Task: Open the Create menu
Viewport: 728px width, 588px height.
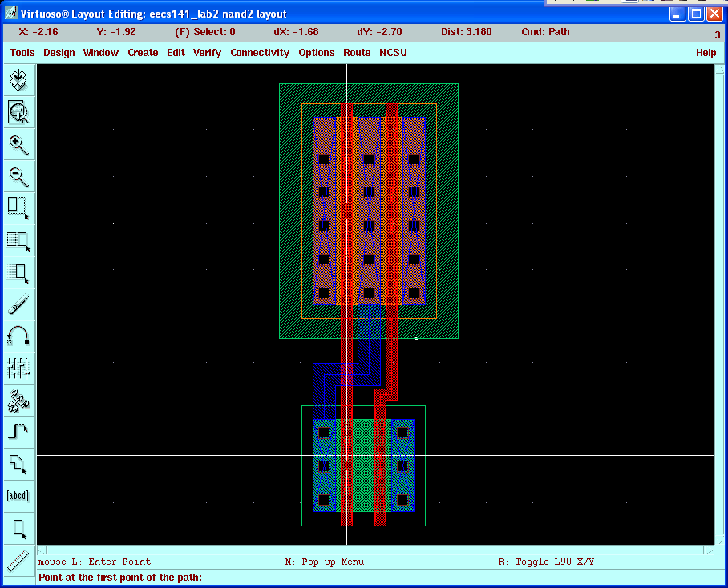Action: [143, 53]
